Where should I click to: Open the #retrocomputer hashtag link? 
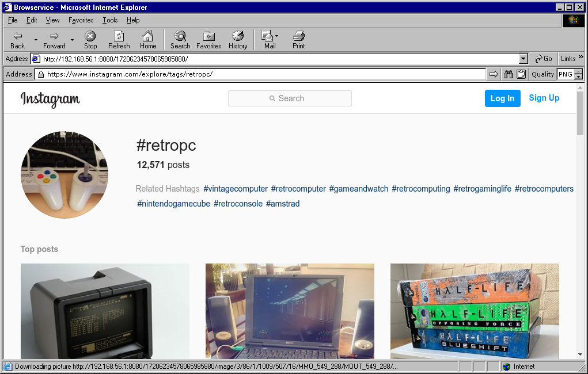[x=298, y=189]
